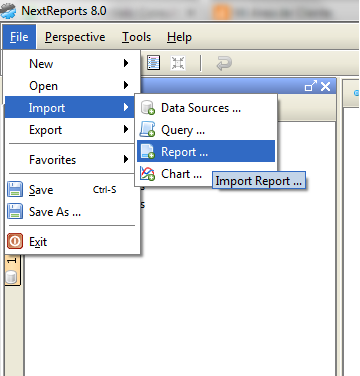Open the File menu

coord(19,37)
